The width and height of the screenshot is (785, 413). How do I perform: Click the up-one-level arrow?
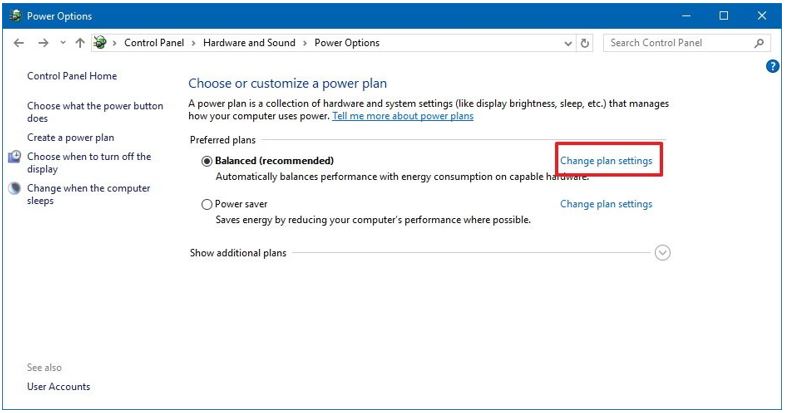[80, 43]
